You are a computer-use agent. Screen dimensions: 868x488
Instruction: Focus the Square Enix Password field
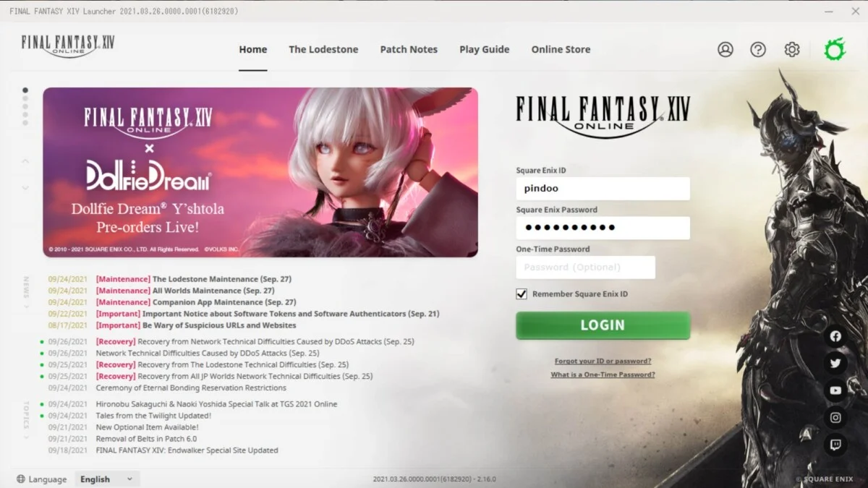pos(603,228)
